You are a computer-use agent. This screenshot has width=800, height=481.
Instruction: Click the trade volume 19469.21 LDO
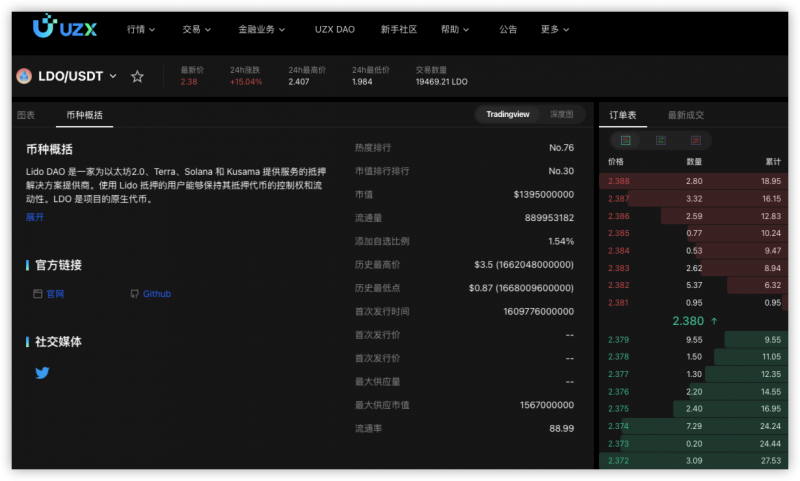(441, 82)
